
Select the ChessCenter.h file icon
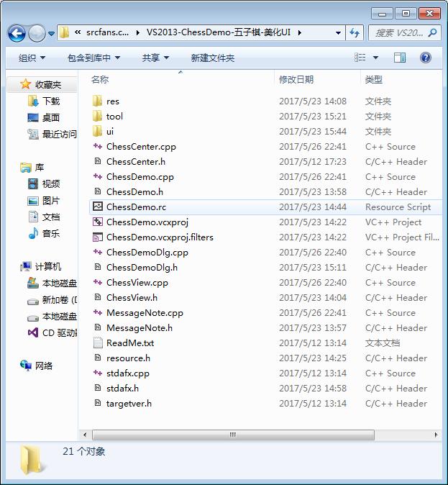point(98,161)
